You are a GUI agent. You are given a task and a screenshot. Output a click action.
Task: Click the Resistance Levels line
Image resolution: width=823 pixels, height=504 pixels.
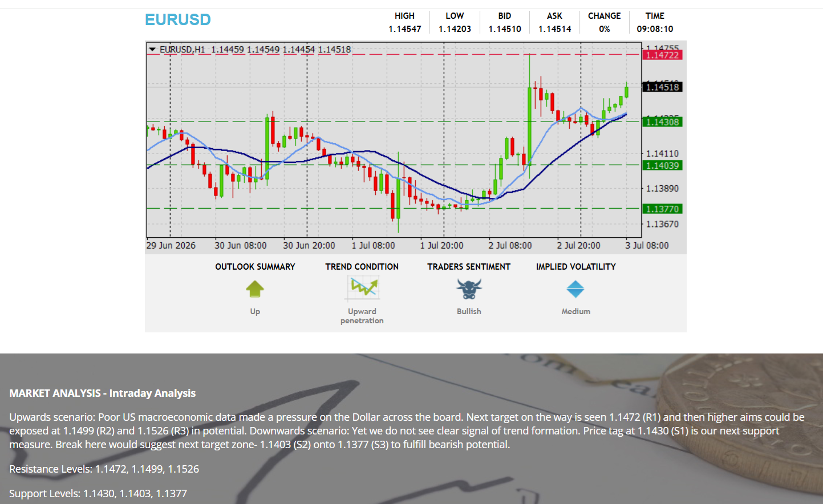(104, 469)
